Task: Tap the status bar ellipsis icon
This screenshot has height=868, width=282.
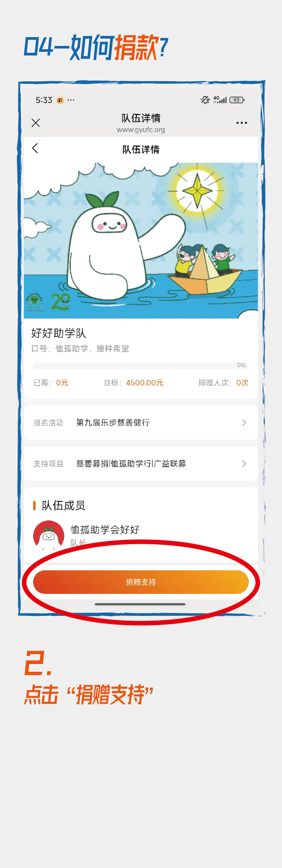Action: (71, 100)
